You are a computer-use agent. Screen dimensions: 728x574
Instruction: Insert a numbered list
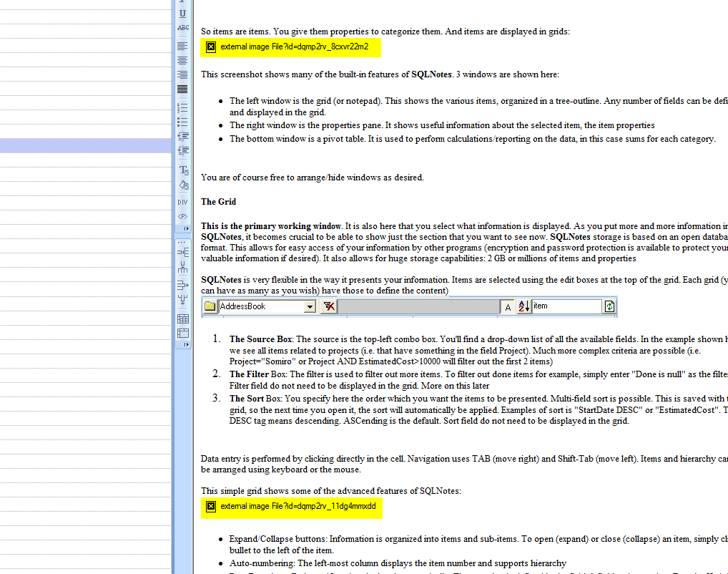click(x=182, y=108)
